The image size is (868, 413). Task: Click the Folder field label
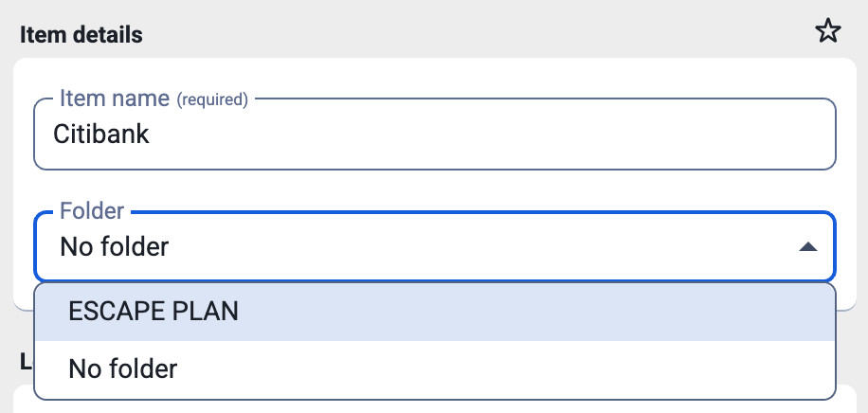click(x=92, y=210)
